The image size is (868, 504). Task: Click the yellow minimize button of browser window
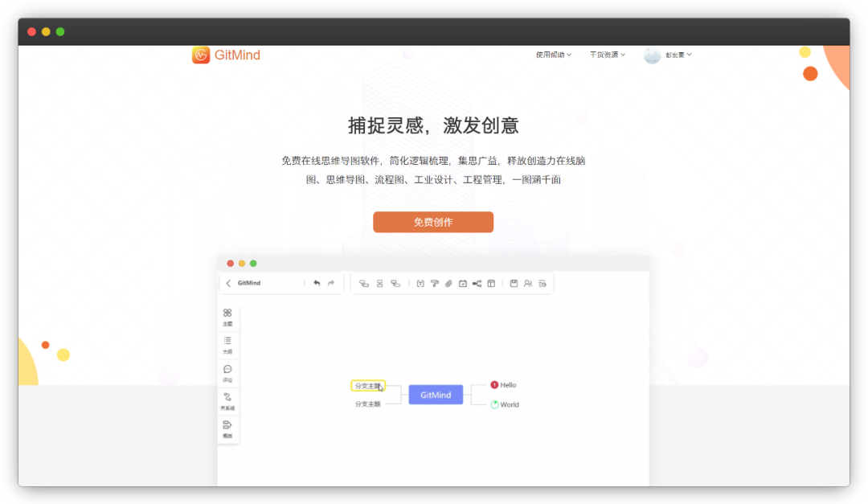click(x=46, y=31)
